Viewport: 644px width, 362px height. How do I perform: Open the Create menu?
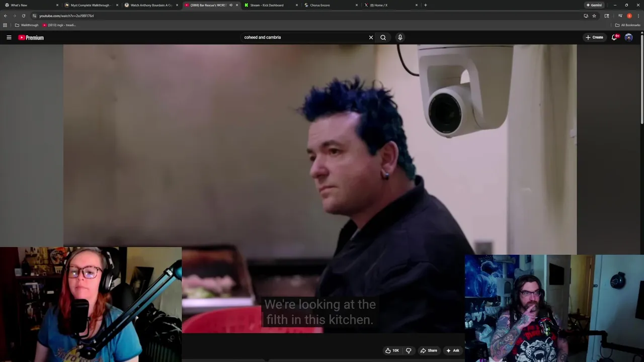point(594,37)
